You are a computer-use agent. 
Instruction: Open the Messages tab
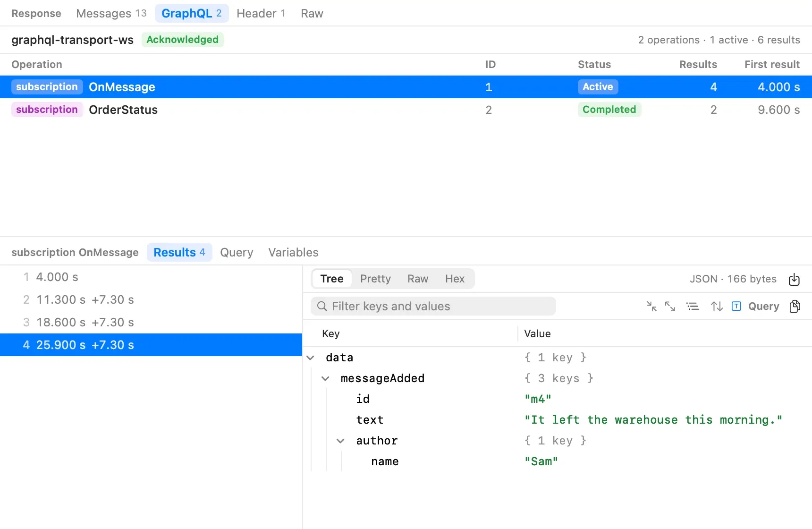[111, 13]
